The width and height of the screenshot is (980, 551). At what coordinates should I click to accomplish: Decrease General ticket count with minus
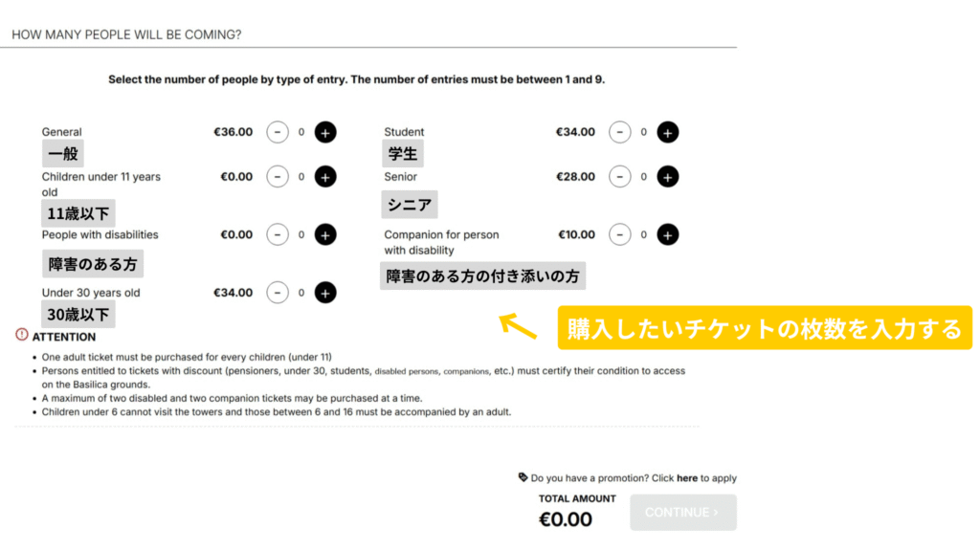(278, 132)
